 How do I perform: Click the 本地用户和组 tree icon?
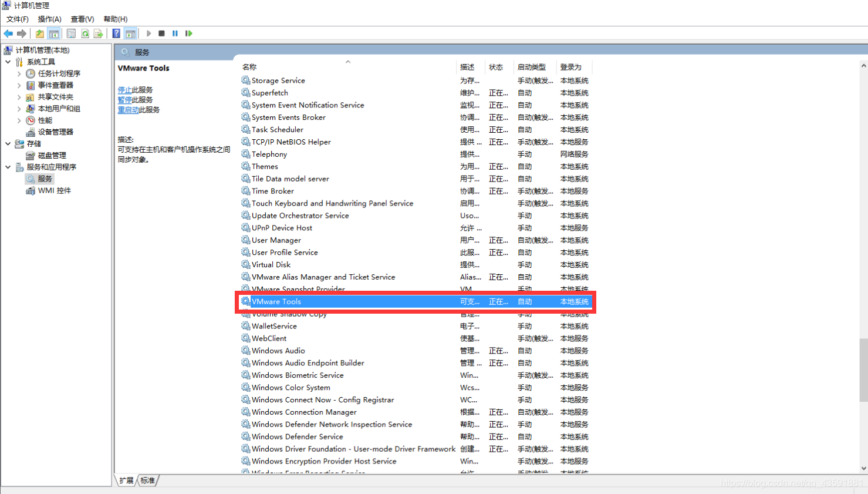(x=31, y=109)
